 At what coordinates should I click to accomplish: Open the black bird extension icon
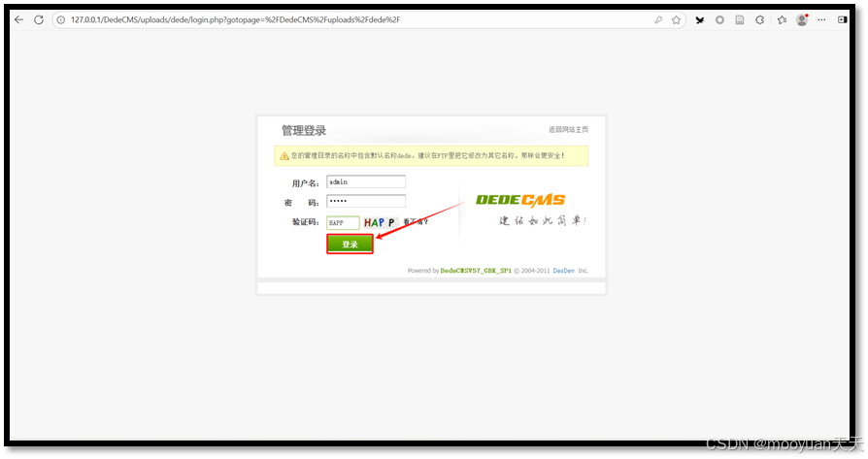(700, 20)
